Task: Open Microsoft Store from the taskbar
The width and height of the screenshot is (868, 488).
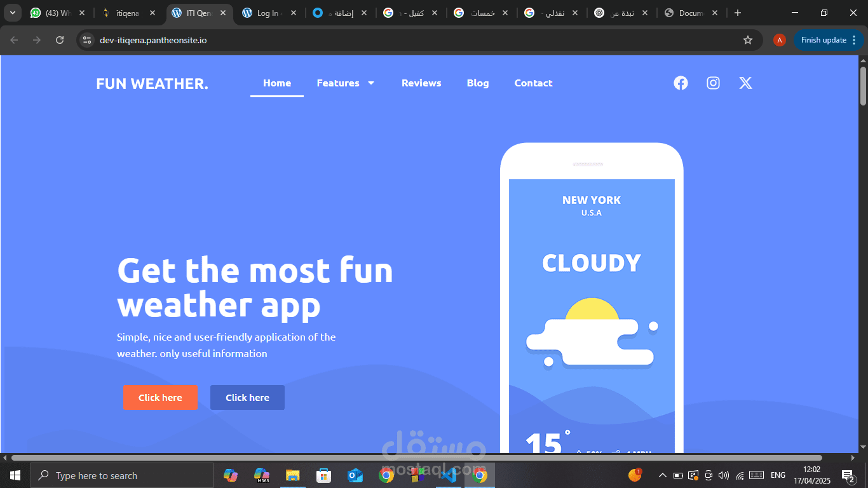Action: [x=323, y=475]
